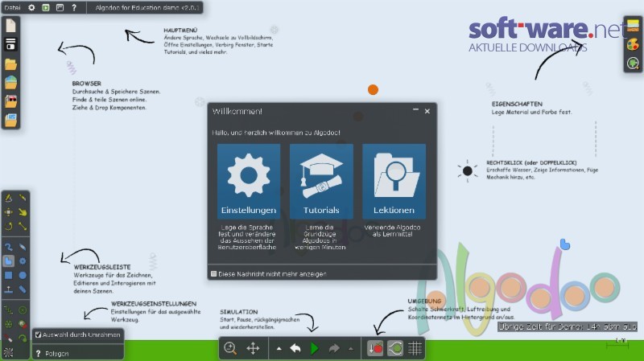Viewport: 644px width, 361px height.
Task: Select the Circle tool
Action: (x=23, y=275)
